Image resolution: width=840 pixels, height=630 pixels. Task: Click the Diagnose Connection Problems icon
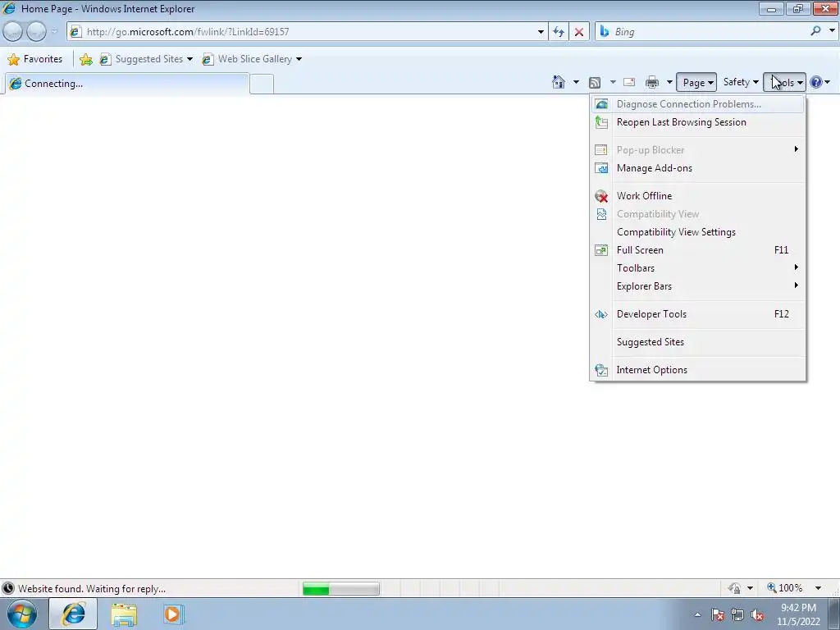coord(601,104)
